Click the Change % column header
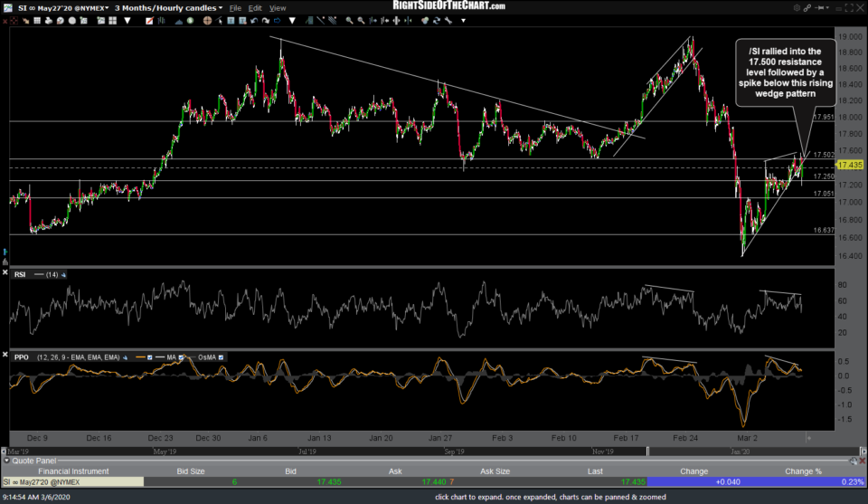 click(x=805, y=471)
